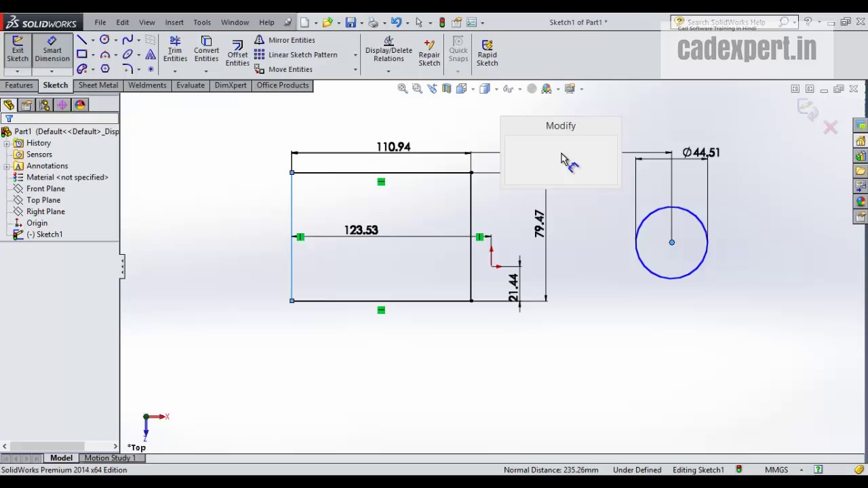Screen dimensions: 868x488
Task: Open the Circle tool dropdown arrow
Action: (x=115, y=41)
